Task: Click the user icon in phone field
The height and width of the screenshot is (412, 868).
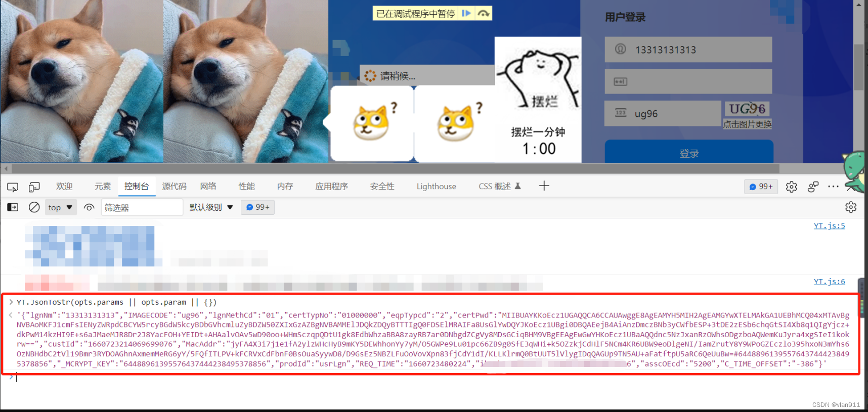Action: pos(621,49)
